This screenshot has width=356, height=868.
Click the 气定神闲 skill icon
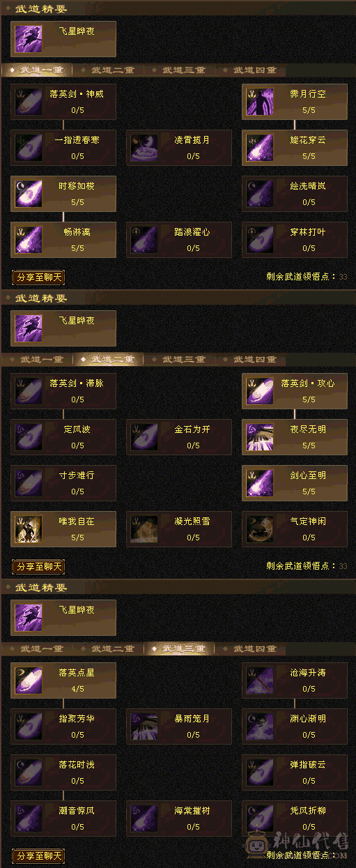point(260,529)
